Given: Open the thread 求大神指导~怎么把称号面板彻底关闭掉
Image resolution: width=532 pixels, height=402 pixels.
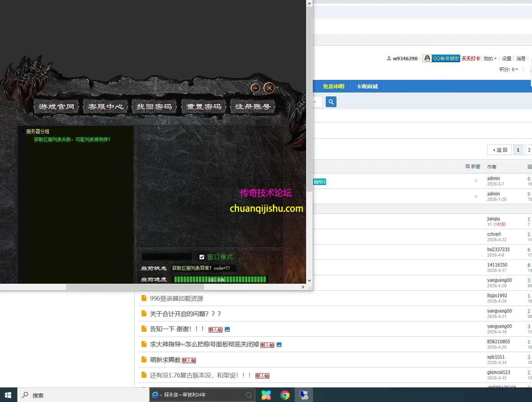Looking at the screenshot, I should point(204,344).
